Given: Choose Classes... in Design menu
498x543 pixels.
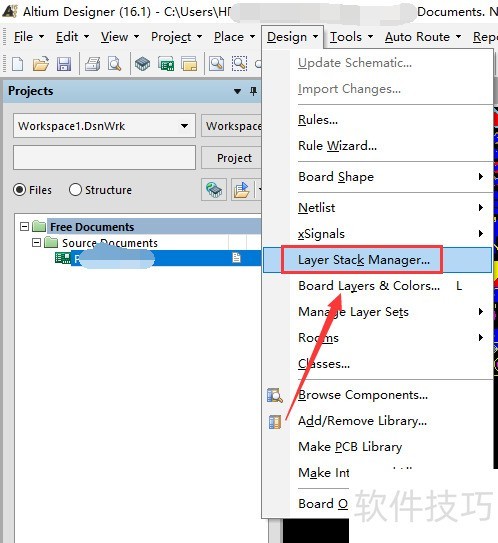Looking at the screenshot, I should [324, 364].
